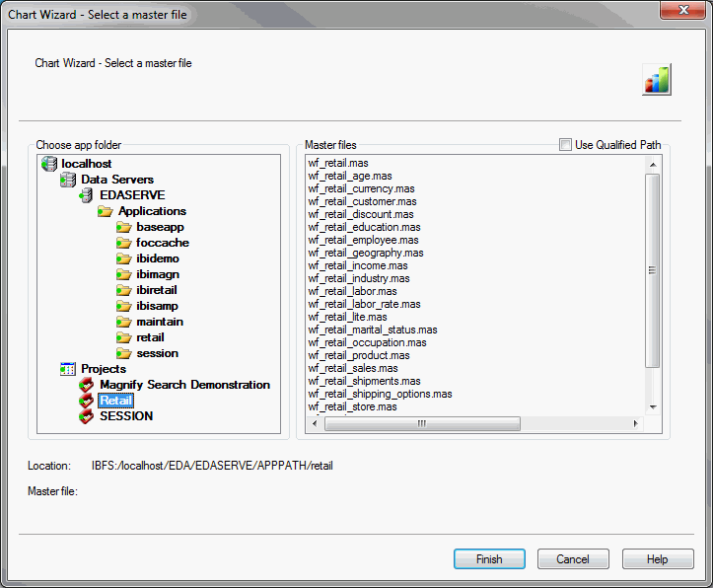Image resolution: width=713 pixels, height=588 pixels.
Task: Choose the foccache app folder
Action: (163, 243)
